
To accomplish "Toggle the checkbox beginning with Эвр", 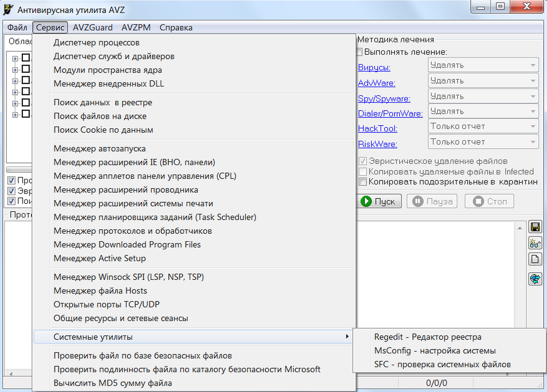I will click(x=12, y=191).
